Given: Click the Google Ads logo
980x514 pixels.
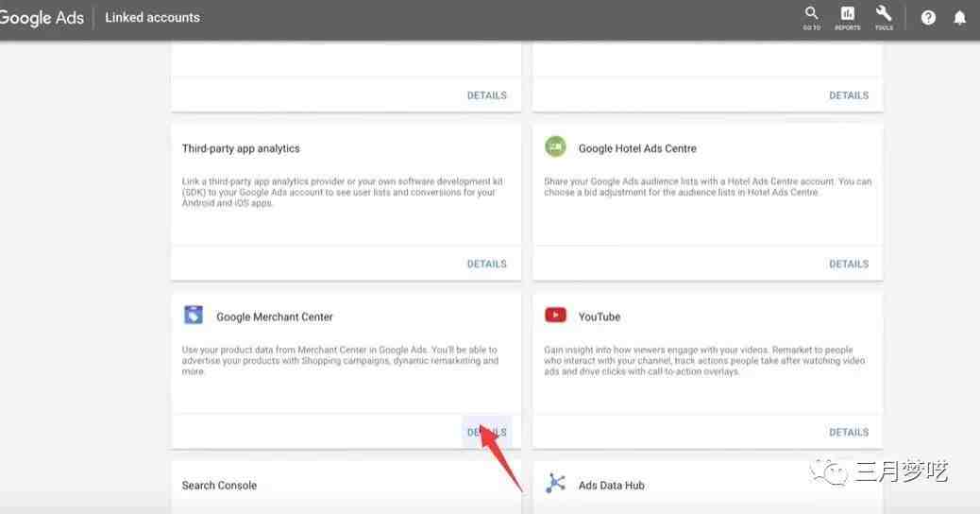Looking at the screenshot, I should click(42, 18).
